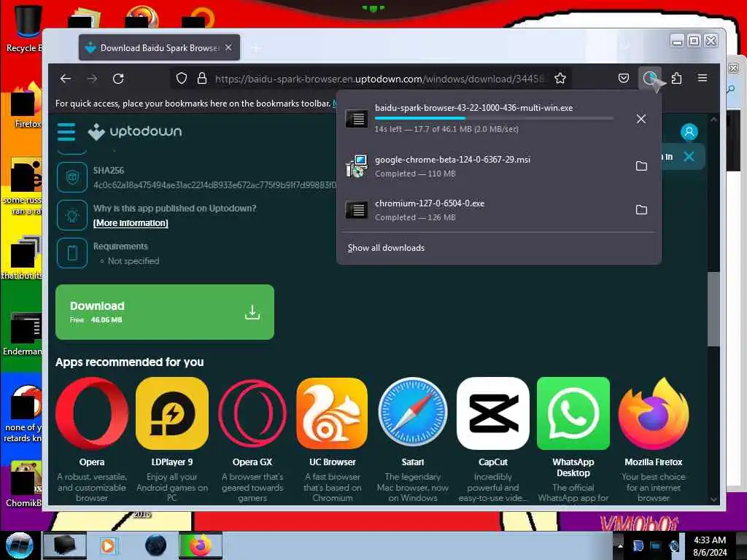
Task: Show chromium-127 exe in its folder
Action: point(642,210)
